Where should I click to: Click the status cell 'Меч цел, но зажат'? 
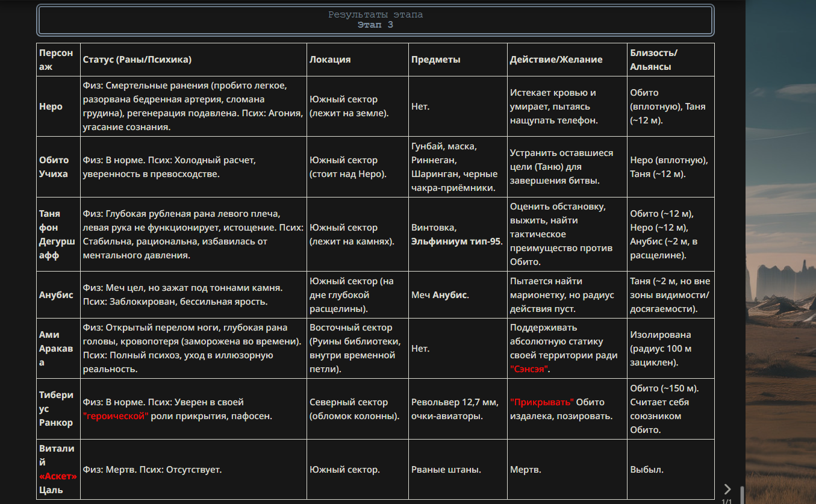tap(193, 295)
